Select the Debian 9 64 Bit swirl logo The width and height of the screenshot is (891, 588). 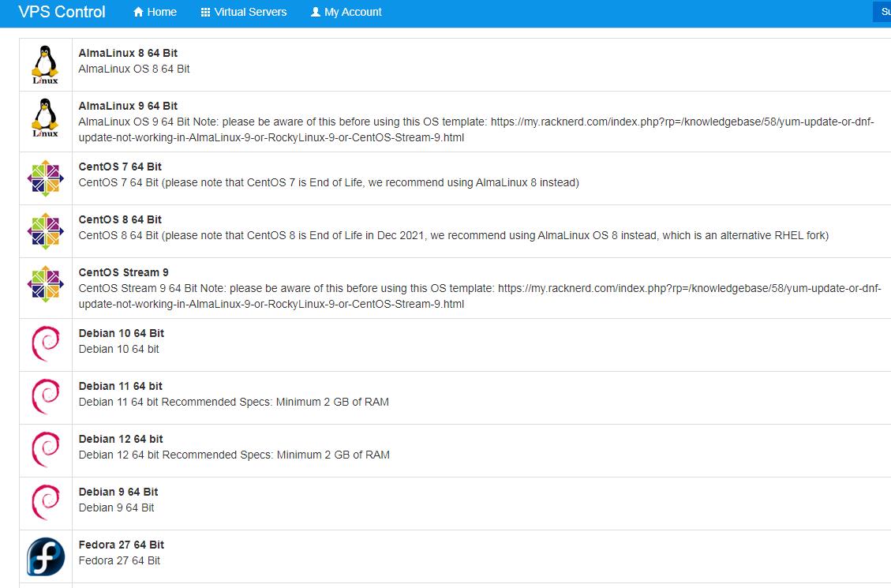click(x=46, y=502)
